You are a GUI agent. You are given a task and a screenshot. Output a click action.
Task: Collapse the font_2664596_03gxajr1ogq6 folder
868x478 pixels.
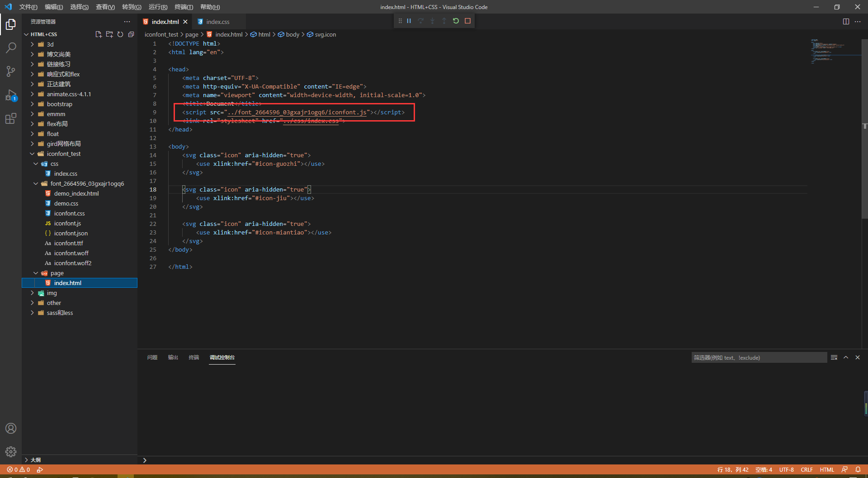point(36,183)
